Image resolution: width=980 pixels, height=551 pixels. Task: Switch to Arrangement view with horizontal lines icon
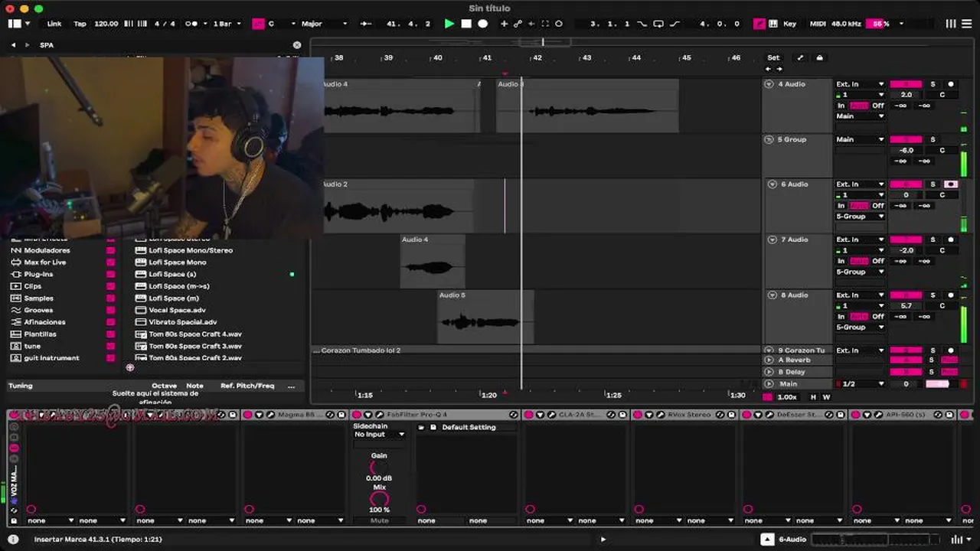(x=967, y=24)
